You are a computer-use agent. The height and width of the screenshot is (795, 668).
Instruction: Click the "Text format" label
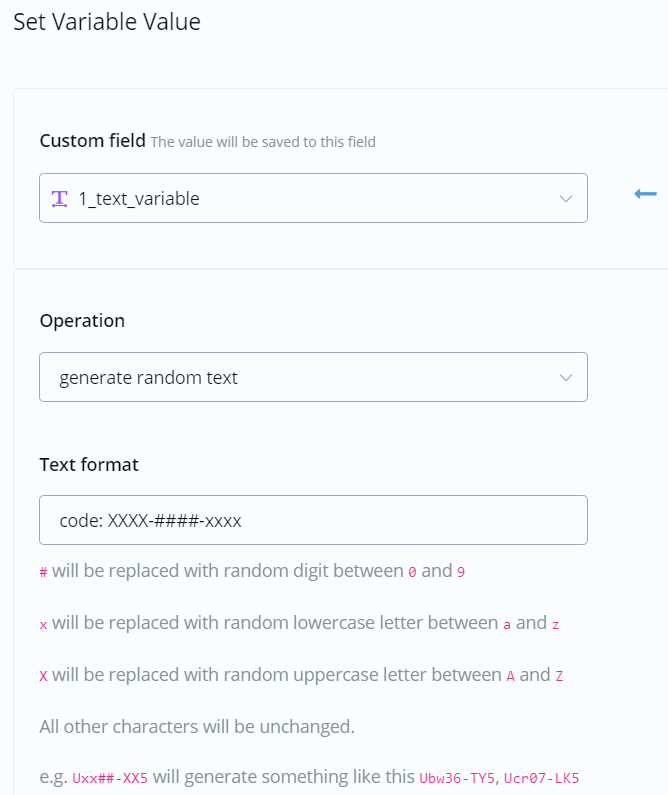point(89,464)
